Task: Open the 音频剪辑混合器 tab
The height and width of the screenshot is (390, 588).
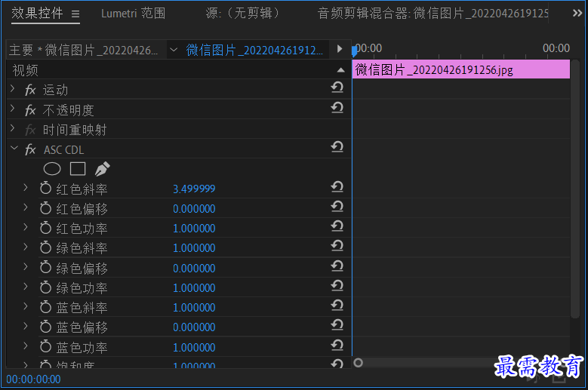Action: point(433,14)
